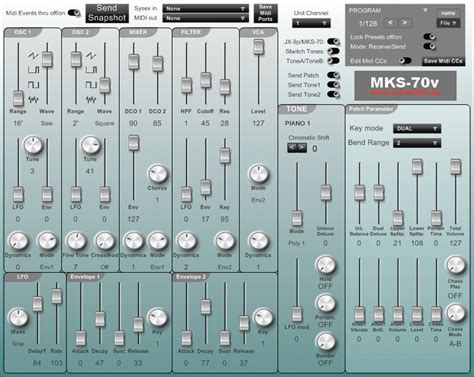Click the Tone Bender knob
The image size is (474, 377).
pyautogui.click(x=325, y=342)
